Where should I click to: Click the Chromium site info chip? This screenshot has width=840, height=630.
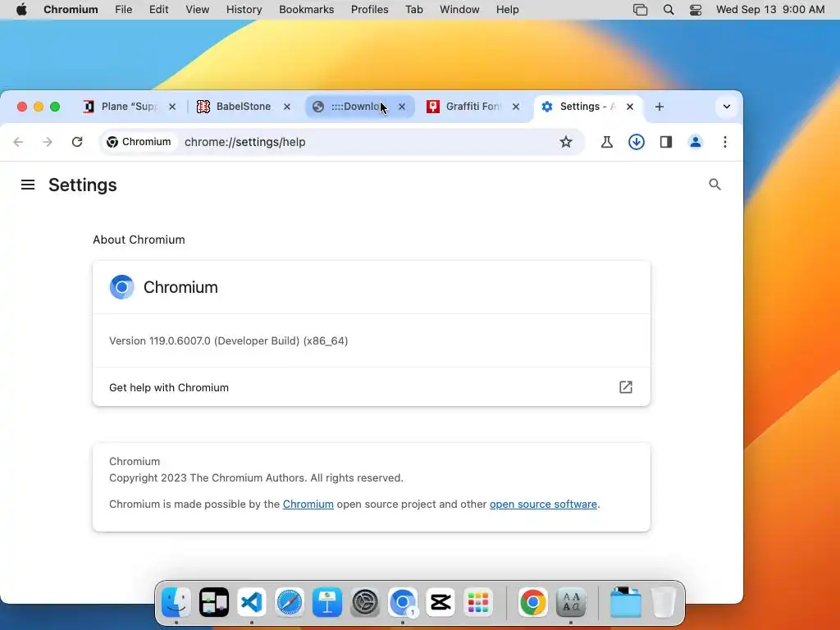139,142
